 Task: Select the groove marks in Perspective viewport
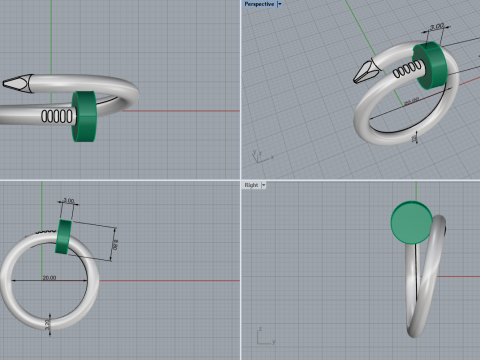coord(407,70)
